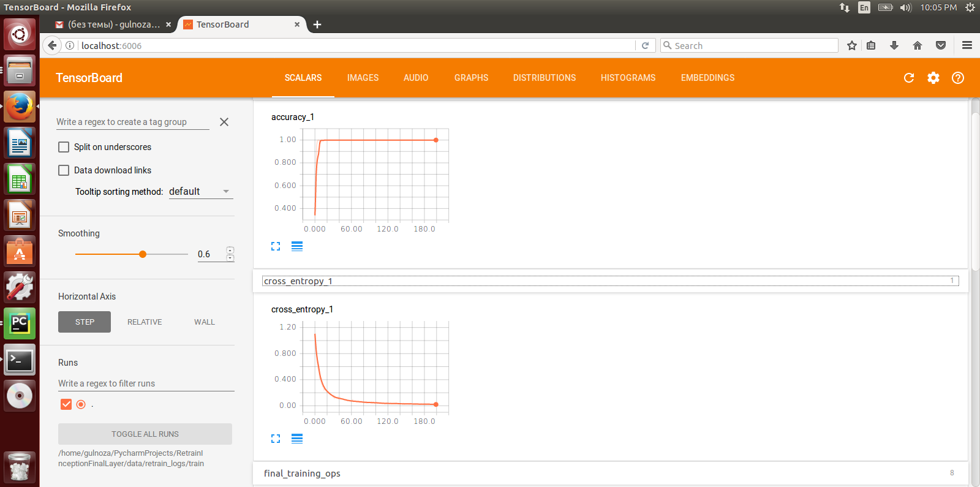Switch to IMAGES tab
The height and width of the screenshot is (487, 980).
click(363, 78)
